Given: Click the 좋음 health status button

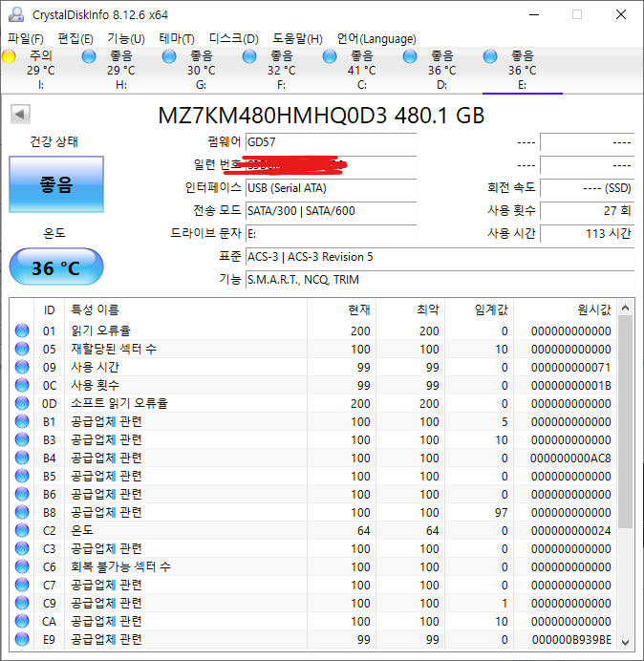Looking at the screenshot, I should (56, 184).
